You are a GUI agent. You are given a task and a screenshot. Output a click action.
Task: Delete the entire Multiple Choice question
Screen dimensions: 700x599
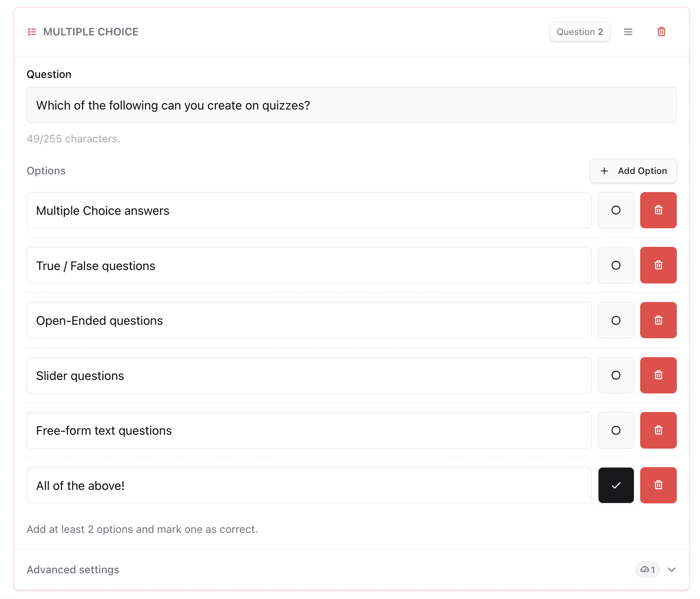[661, 32]
